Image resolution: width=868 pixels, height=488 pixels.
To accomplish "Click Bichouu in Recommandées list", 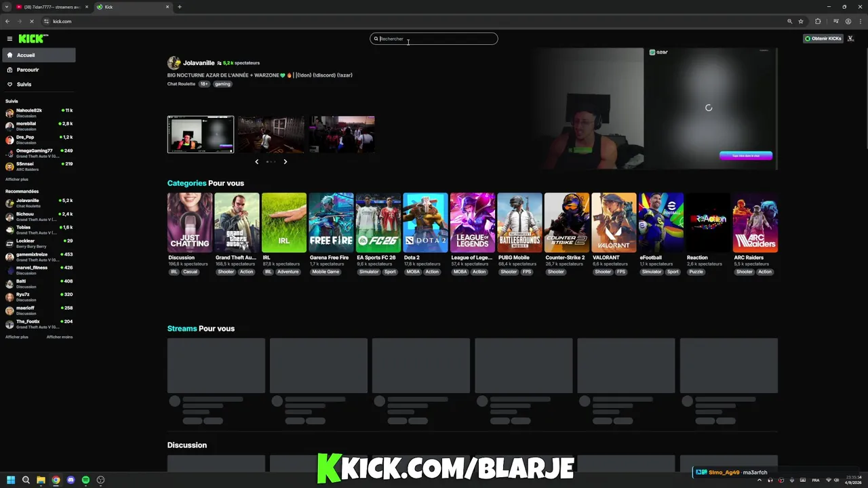I will tap(39, 216).
